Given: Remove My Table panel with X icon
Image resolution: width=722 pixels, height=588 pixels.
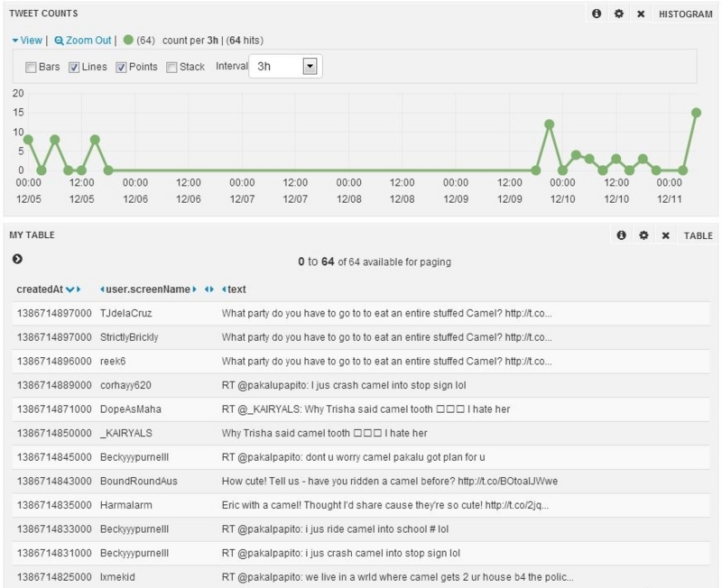Looking at the screenshot, I should click(665, 236).
